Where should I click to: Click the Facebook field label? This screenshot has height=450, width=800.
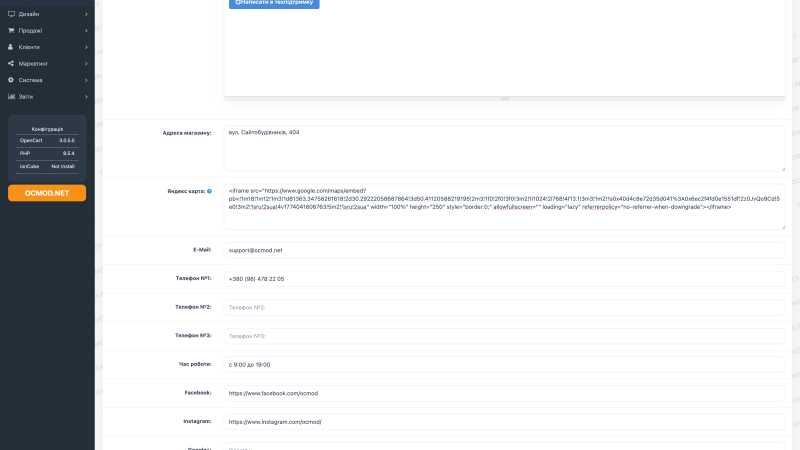click(198, 393)
